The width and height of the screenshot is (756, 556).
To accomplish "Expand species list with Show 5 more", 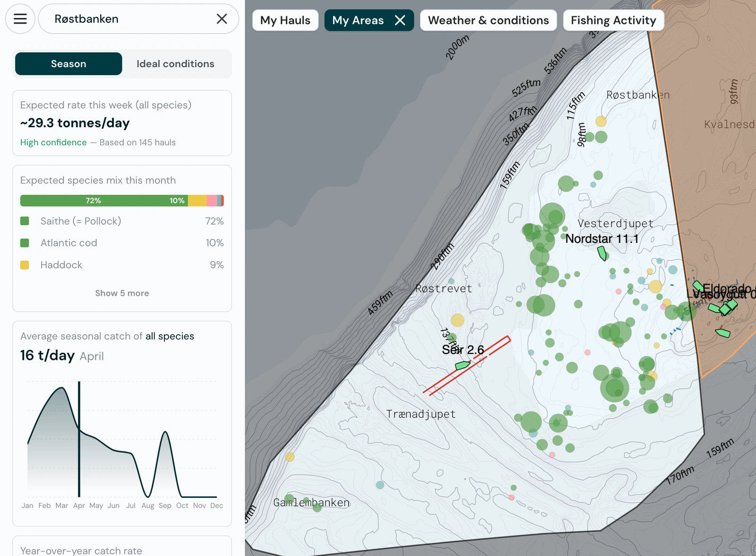I will click(x=122, y=293).
